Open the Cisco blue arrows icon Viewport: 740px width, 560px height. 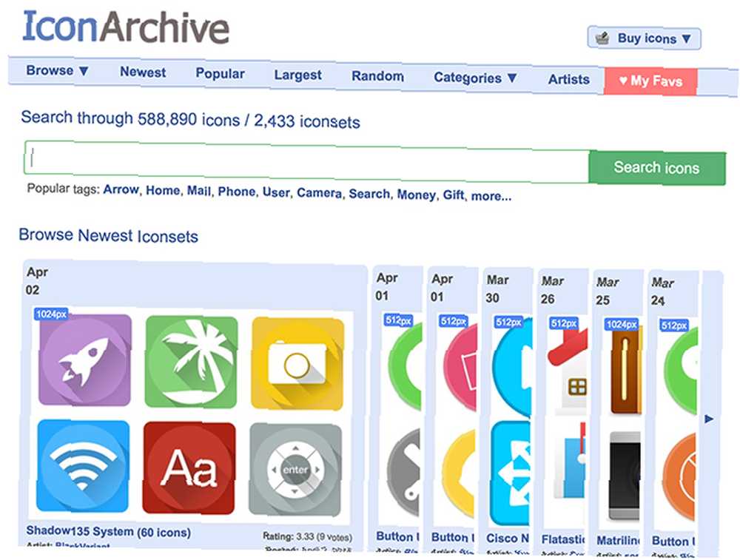[510, 473]
